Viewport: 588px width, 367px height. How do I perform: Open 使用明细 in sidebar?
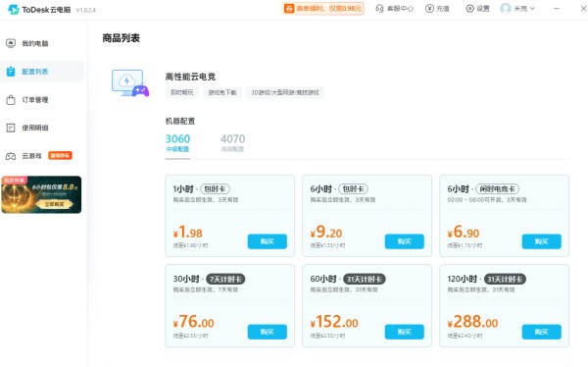41,128
